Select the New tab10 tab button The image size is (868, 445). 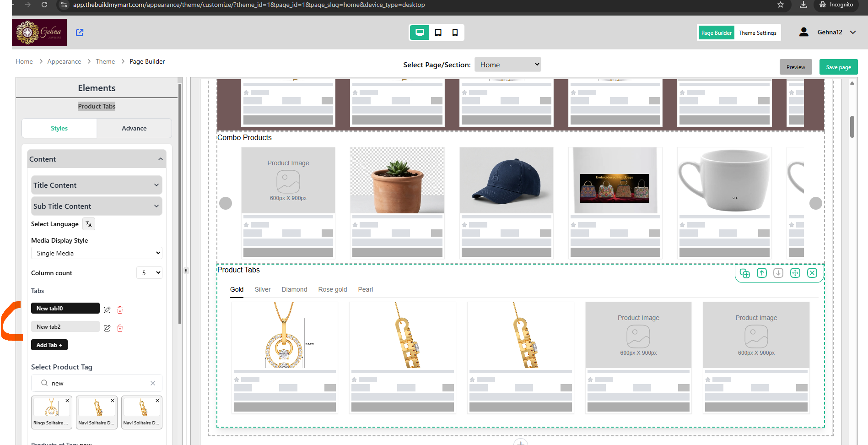tap(65, 308)
